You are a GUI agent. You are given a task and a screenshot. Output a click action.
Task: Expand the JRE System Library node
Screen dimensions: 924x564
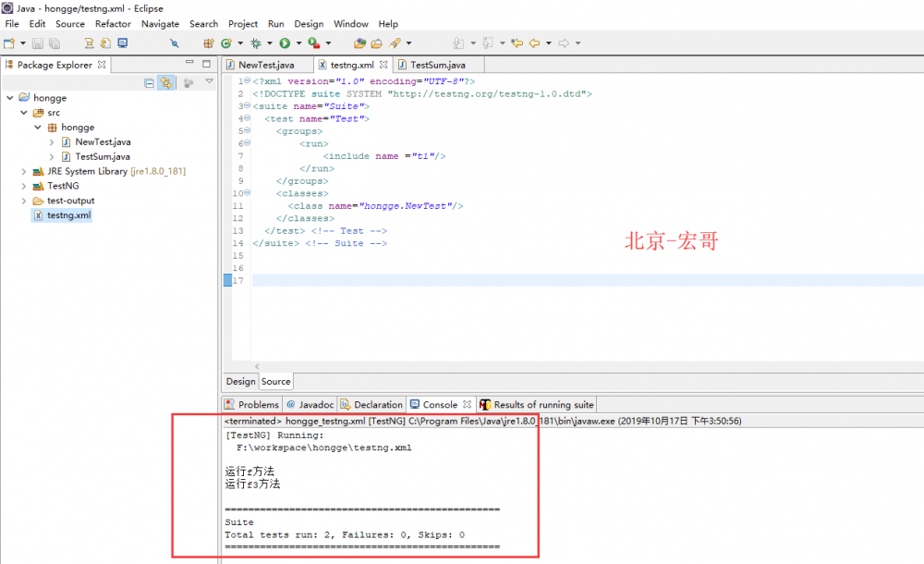(x=24, y=172)
